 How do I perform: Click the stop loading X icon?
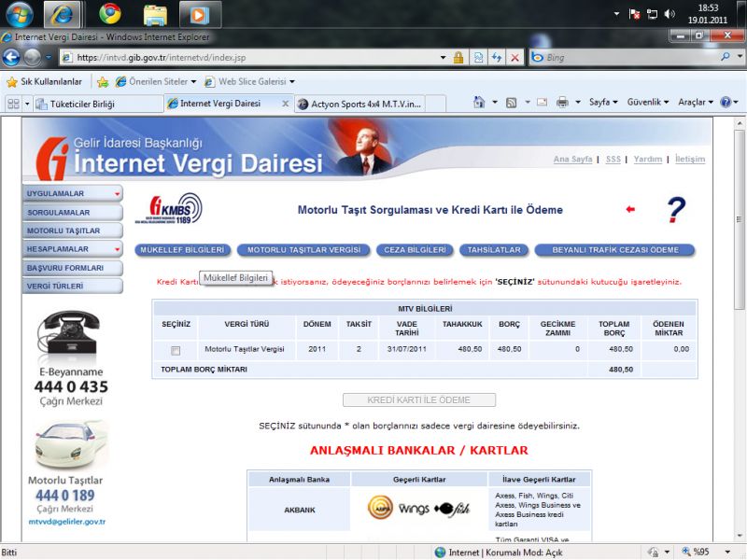tap(514, 57)
